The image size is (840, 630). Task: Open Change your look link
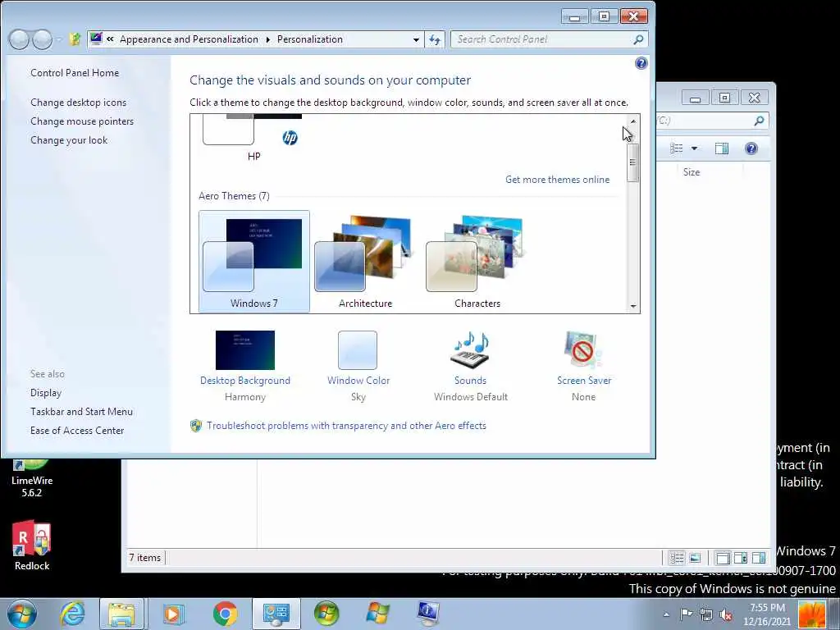[x=69, y=139]
